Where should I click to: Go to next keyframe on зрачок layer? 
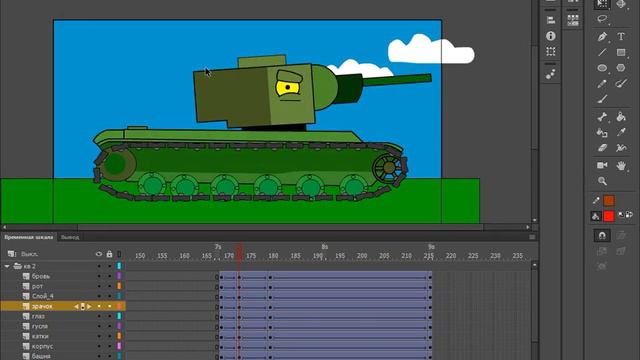pyautogui.click(x=89, y=307)
